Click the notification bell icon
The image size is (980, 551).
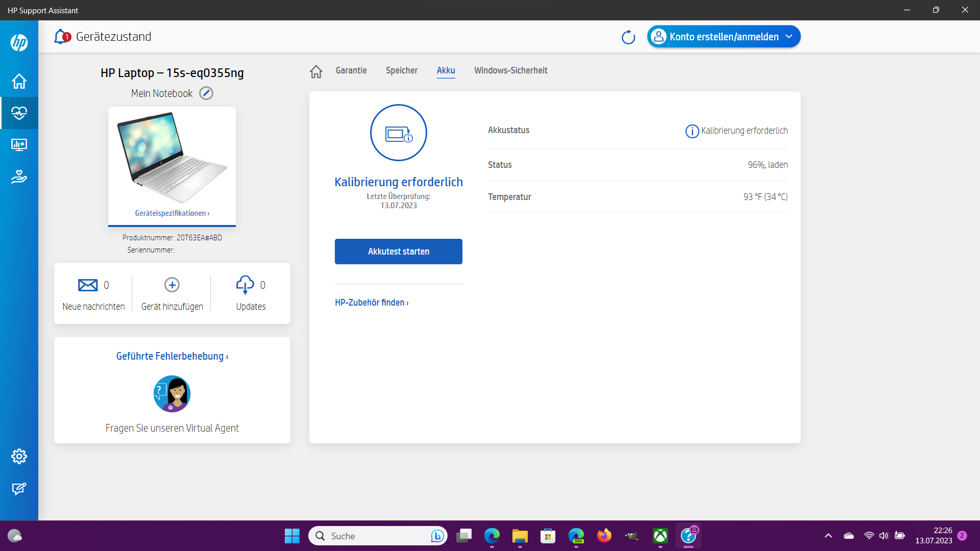(61, 37)
